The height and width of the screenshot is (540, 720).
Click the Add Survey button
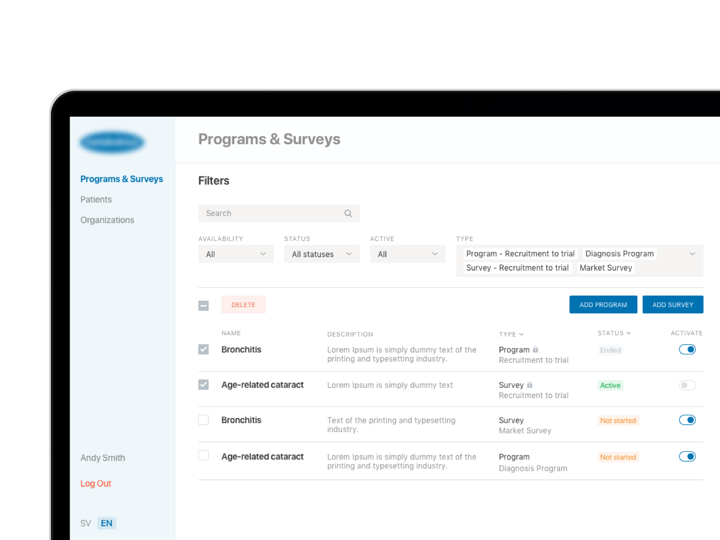(673, 304)
